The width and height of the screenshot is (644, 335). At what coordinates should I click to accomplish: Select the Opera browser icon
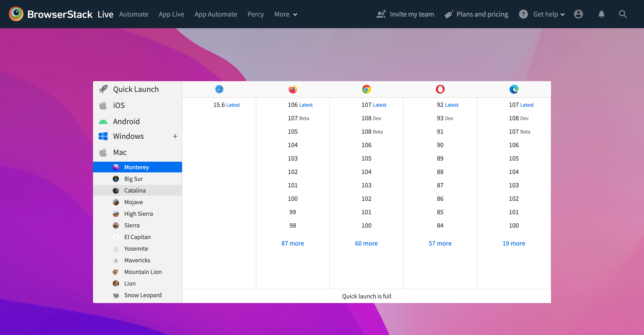(x=440, y=89)
